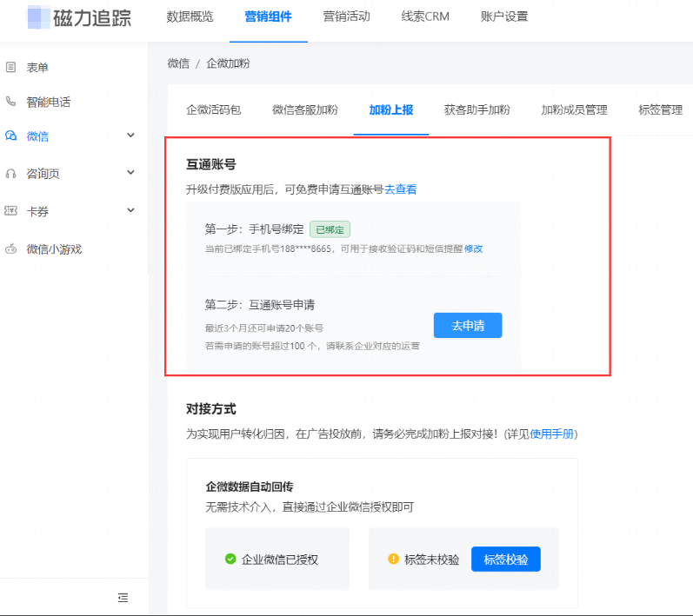Click the 互通账号 heading

click(210, 164)
